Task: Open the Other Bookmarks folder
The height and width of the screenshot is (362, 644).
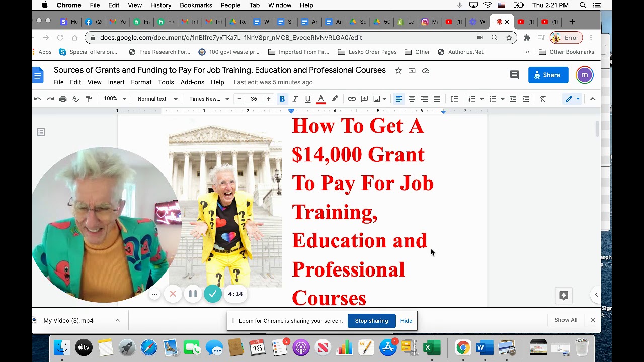Action: [567, 52]
